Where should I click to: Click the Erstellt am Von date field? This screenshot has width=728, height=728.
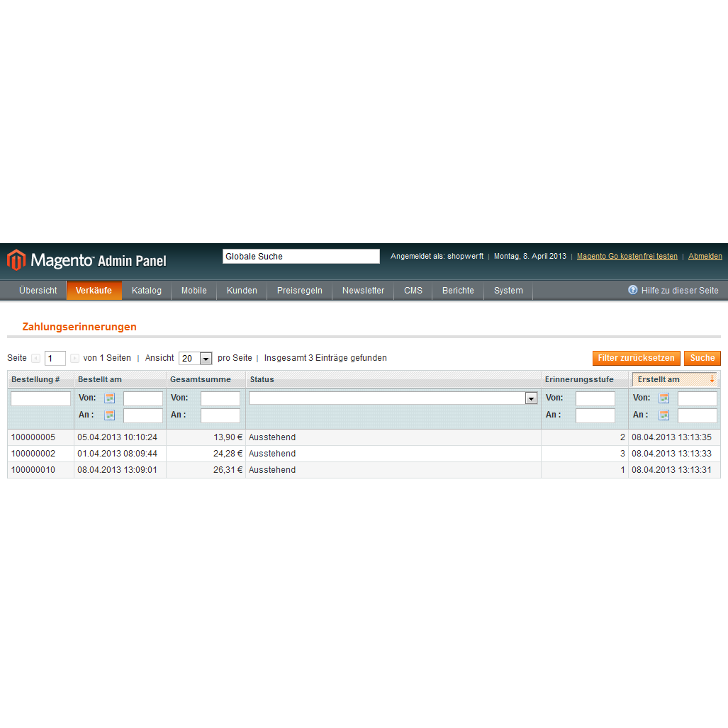click(698, 398)
